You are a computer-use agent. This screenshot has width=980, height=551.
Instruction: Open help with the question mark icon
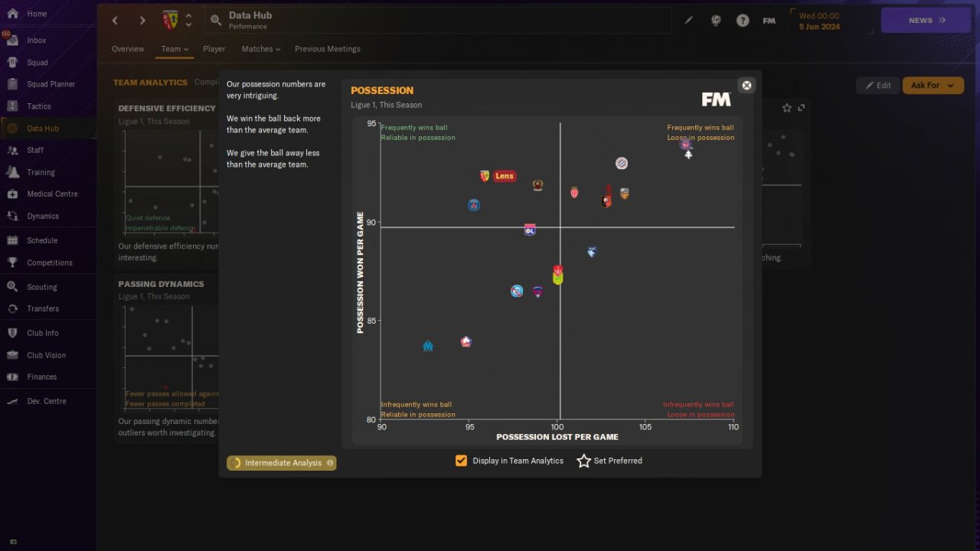[743, 21]
